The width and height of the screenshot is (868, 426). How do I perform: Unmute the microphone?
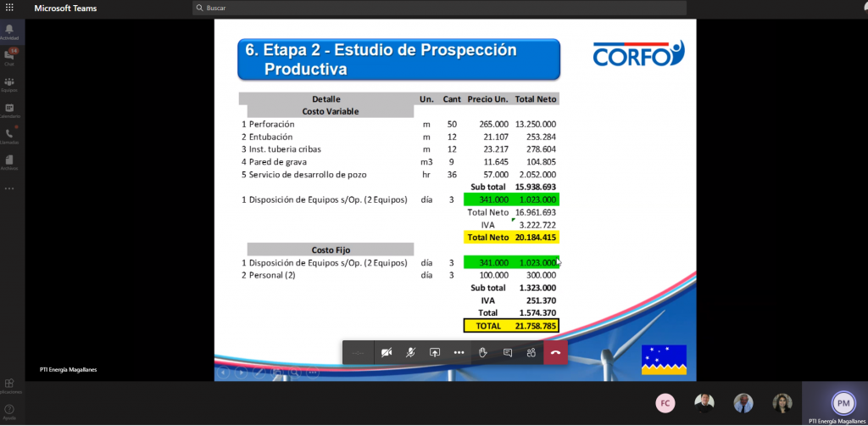pos(410,352)
